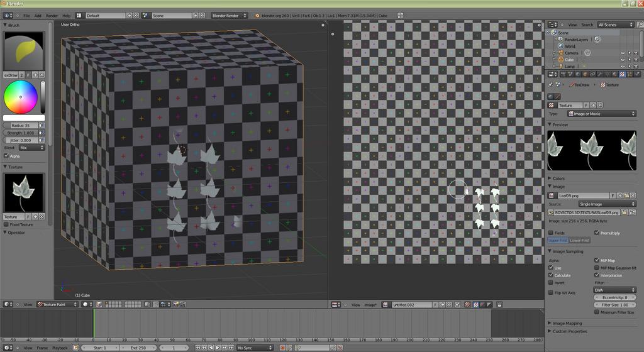644x352 pixels.
Task: Open the texture Type Image or Movie dropdown
Action: [601, 114]
